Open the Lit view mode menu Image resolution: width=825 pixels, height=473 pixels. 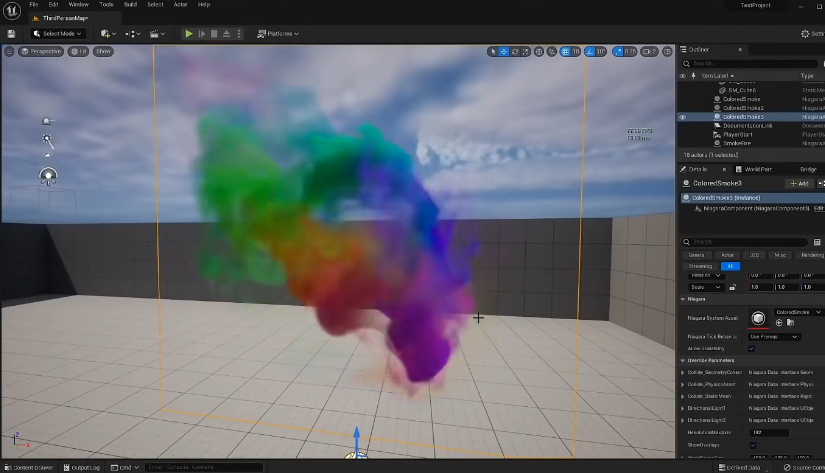pyautogui.click(x=78, y=51)
